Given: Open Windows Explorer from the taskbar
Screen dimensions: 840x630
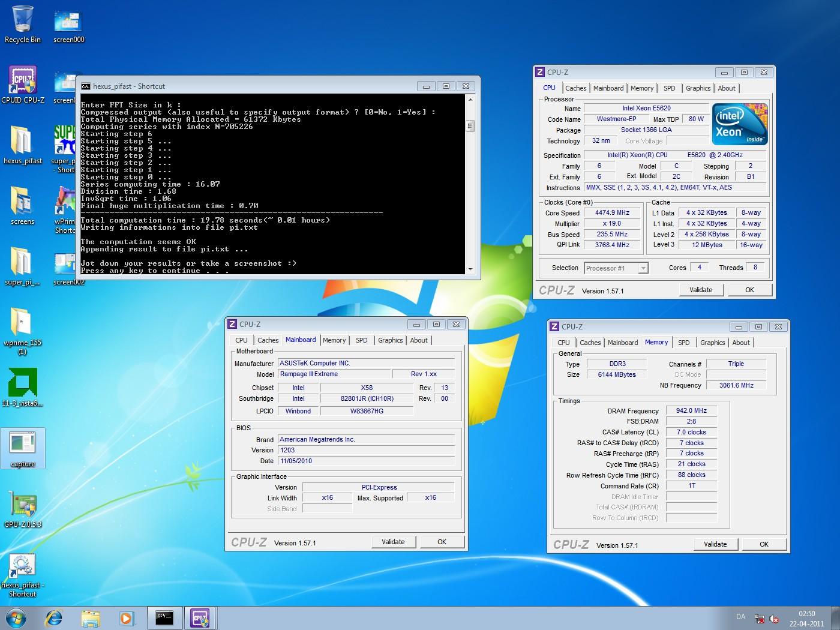Looking at the screenshot, I should [x=91, y=618].
